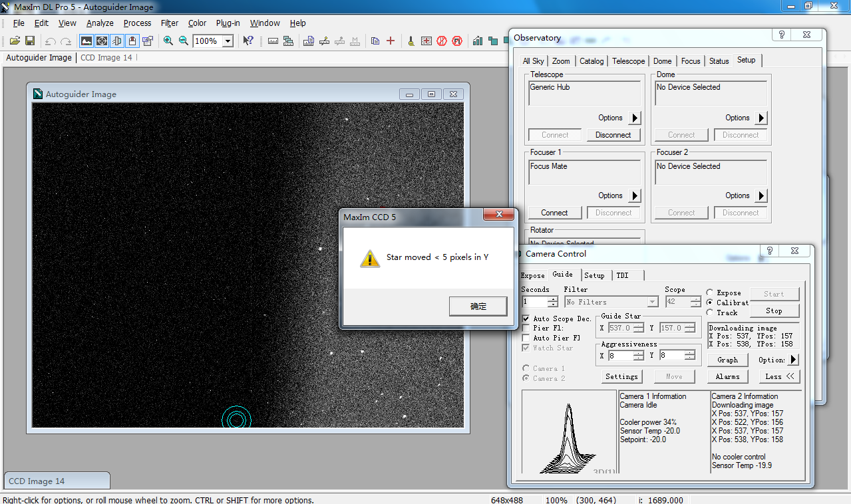The height and width of the screenshot is (504, 851).
Task: Adjust the Seconds spinner arrows
Action: tap(553, 302)
